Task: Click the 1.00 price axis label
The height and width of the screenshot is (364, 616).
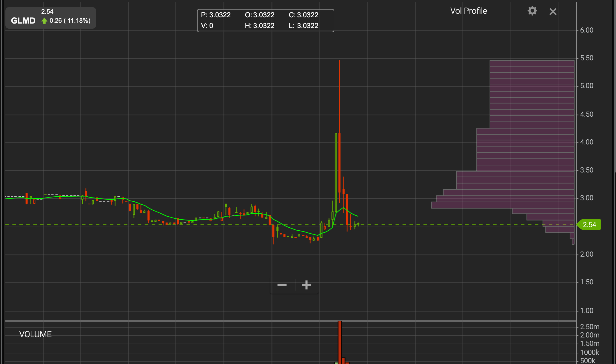Action: point(586,311)
